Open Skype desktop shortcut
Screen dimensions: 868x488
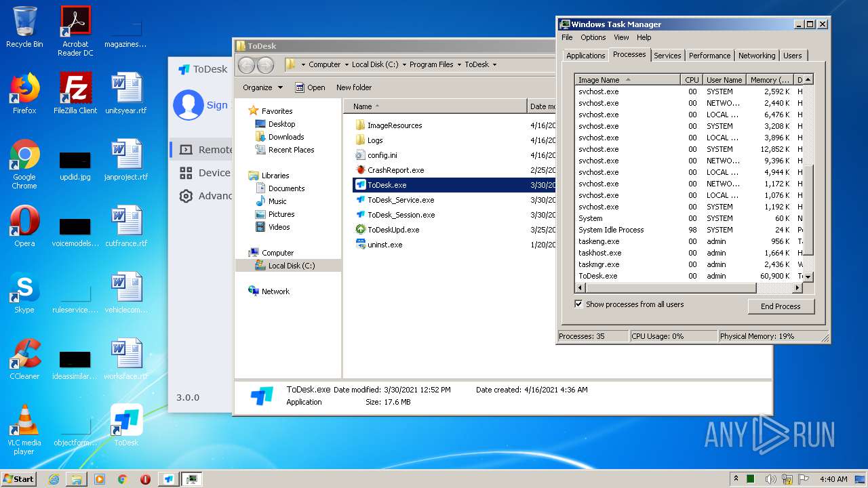point(24,292)
